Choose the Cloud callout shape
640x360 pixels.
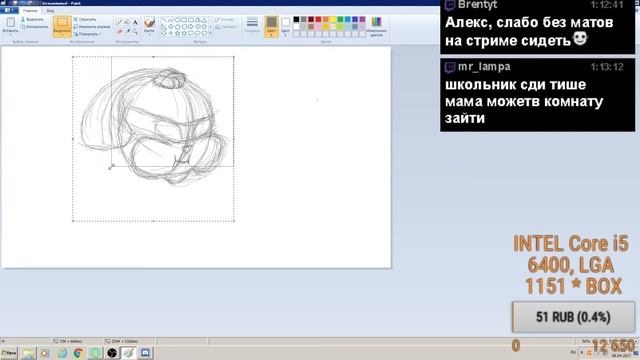point(204,33)
